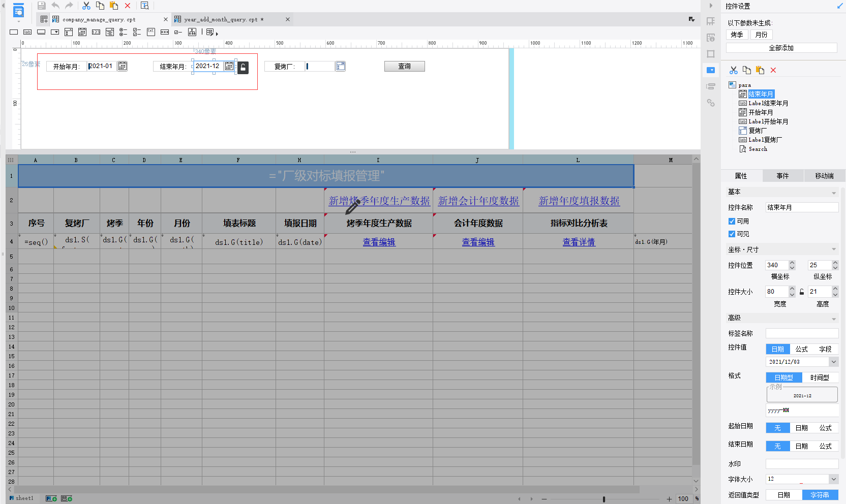Collapse the right sidebar with arrow
Screen dimensions: 846x504
[711, 6]
